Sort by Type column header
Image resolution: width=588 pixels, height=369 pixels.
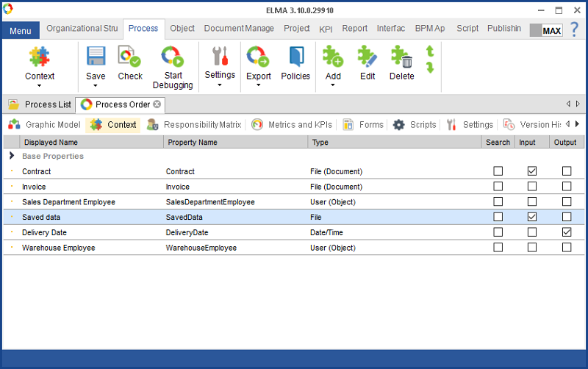click(x=395, y=142)
